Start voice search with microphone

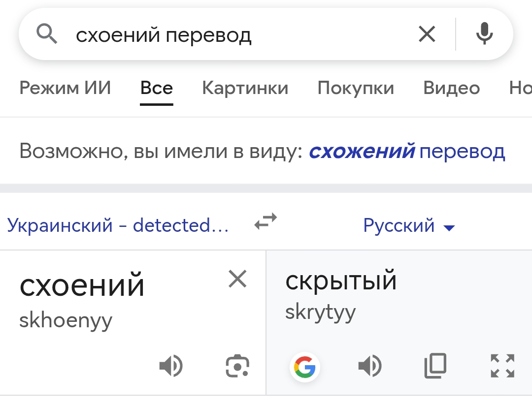[x=484, y=34]
